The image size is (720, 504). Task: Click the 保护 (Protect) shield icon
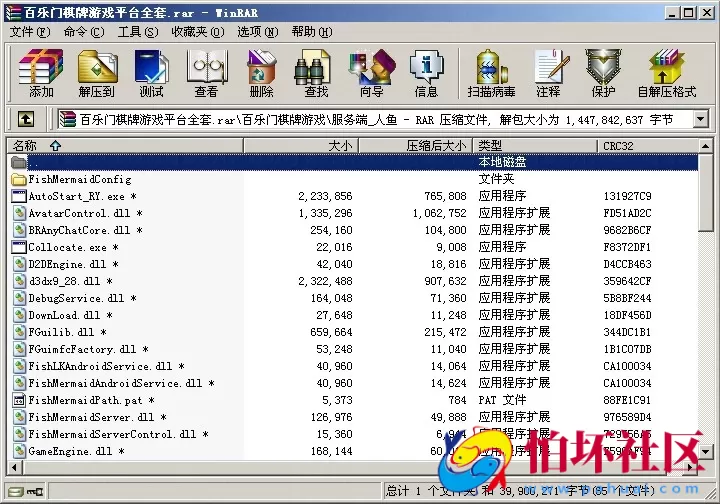(603, 73)
